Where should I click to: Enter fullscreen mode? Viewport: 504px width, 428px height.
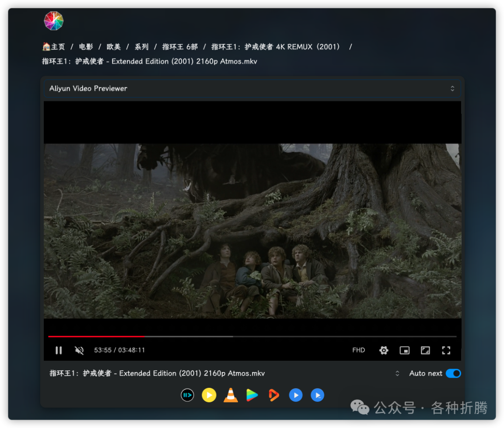tap(446, 350)
